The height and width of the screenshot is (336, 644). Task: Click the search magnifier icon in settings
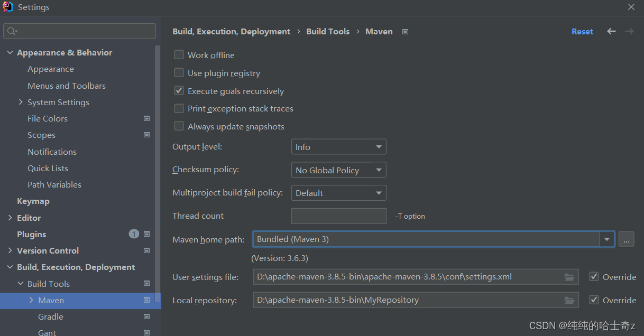click(x=11, y=32)
